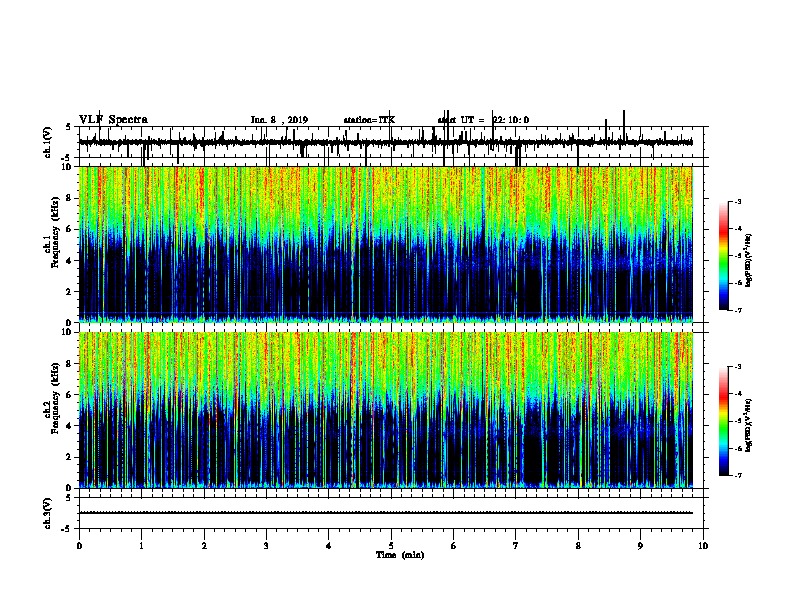Click the ch.2 color scale log(PSD) units label
This screenshot has height=612, width=792.
[749, 425]
